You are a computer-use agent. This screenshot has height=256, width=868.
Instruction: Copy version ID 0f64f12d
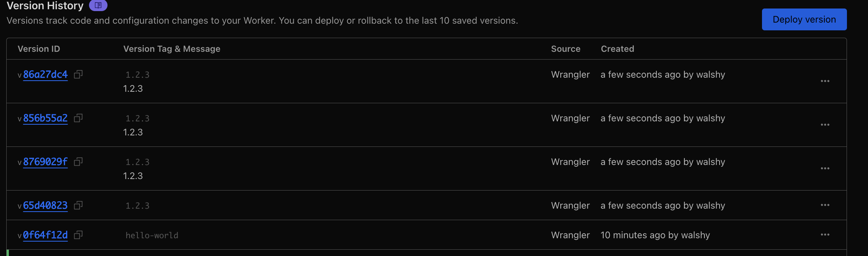click(x=78, y=235)
